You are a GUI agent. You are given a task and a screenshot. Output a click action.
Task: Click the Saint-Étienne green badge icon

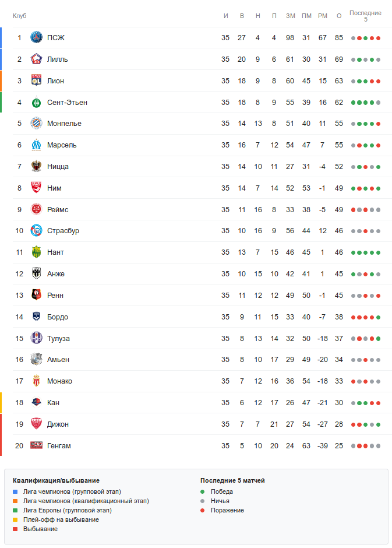[37, 103]
